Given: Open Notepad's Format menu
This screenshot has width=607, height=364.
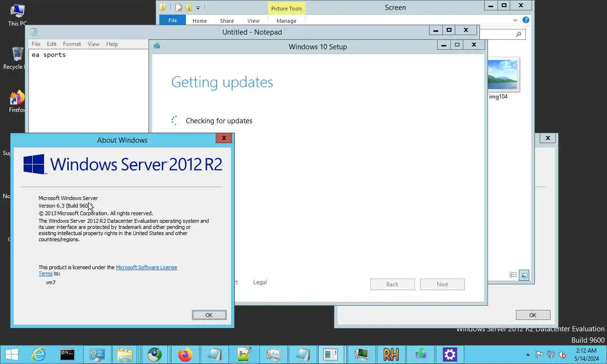Looking at the screenshot, I should (x=72, y=44).
